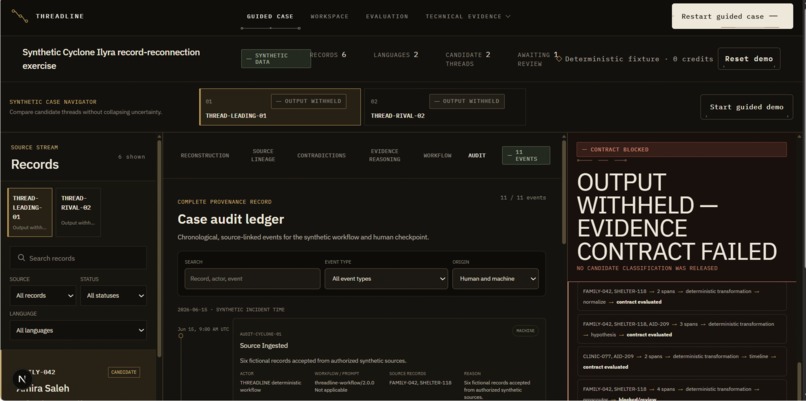Click the 6 shown records count
This screenshot has height=401, width=806.
(x=132, y=157)
